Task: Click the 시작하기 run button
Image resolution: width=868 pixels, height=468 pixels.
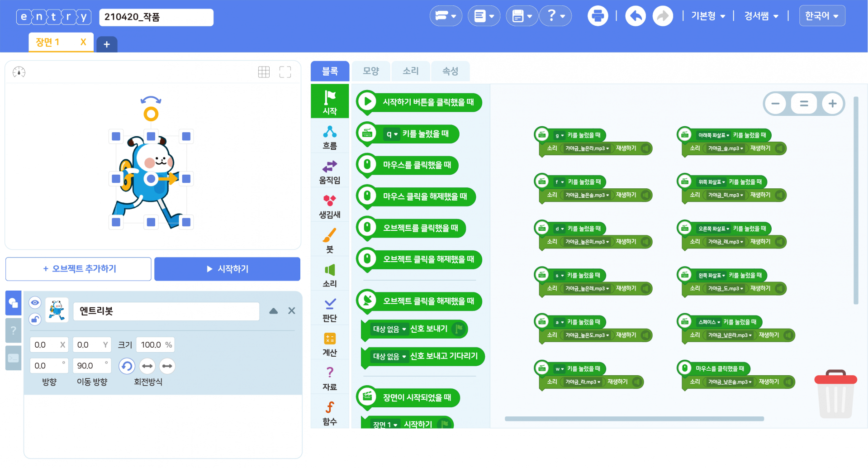Action: tap(227, 269)
